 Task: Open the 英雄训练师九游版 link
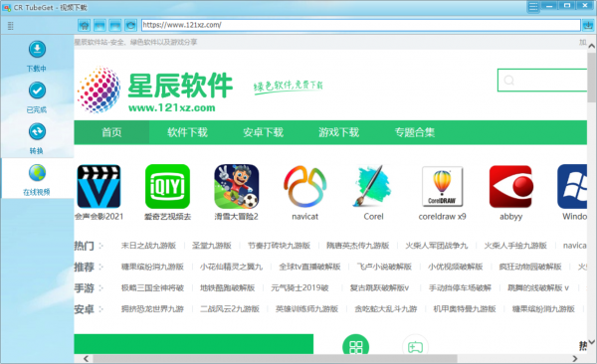pyautogui.click(x=306, y=308)
